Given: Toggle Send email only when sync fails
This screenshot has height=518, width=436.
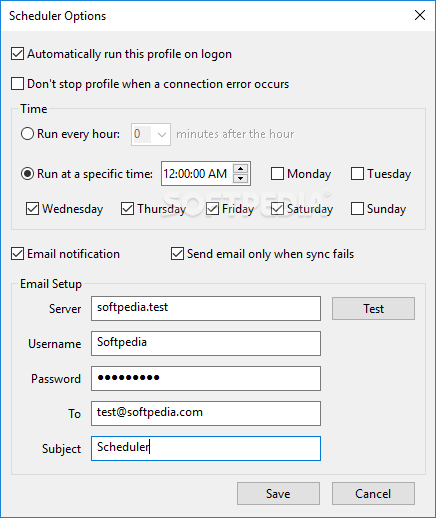Looking at the screenshot, I should coord(177,254).
